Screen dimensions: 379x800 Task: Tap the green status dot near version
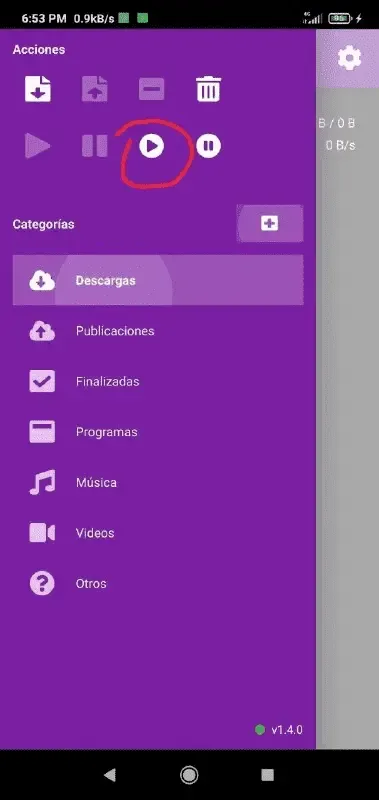click(x=260, y=730)
